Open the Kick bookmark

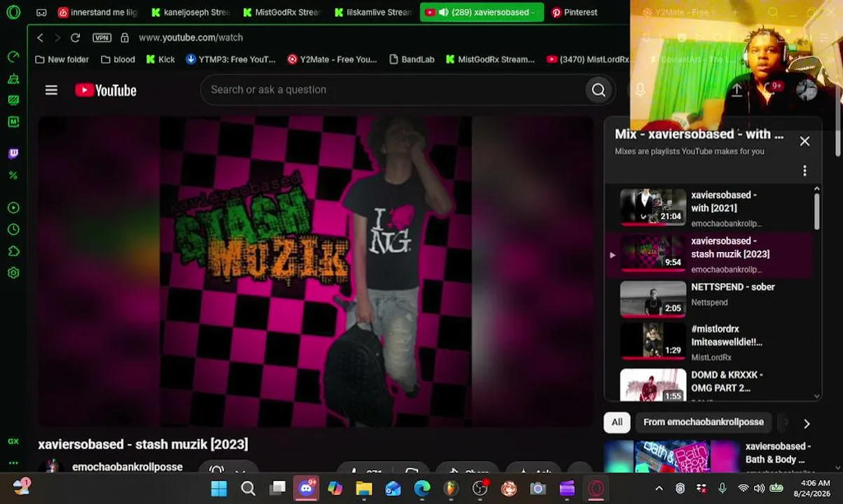coord(160,59)
